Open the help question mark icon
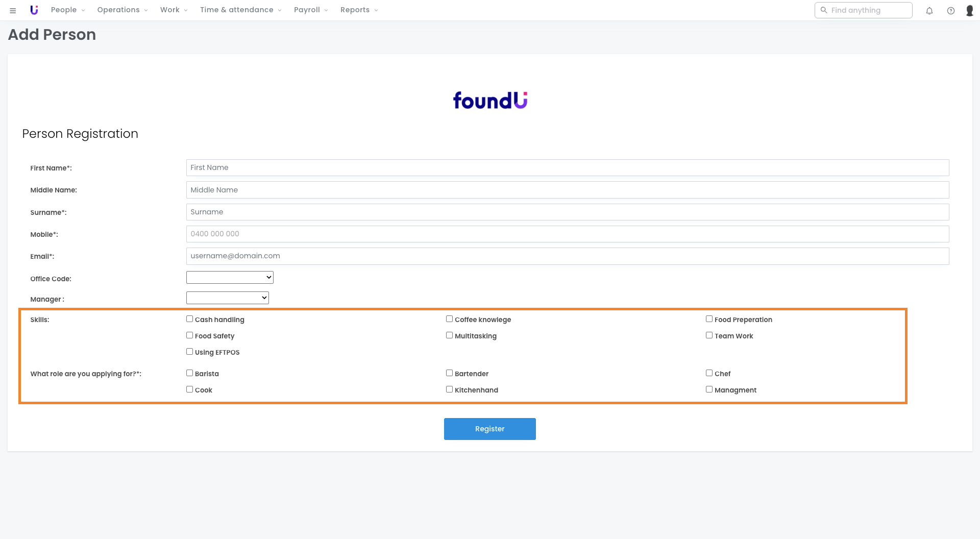The width and height of the screenshot is (980, 539). (951, 11)
